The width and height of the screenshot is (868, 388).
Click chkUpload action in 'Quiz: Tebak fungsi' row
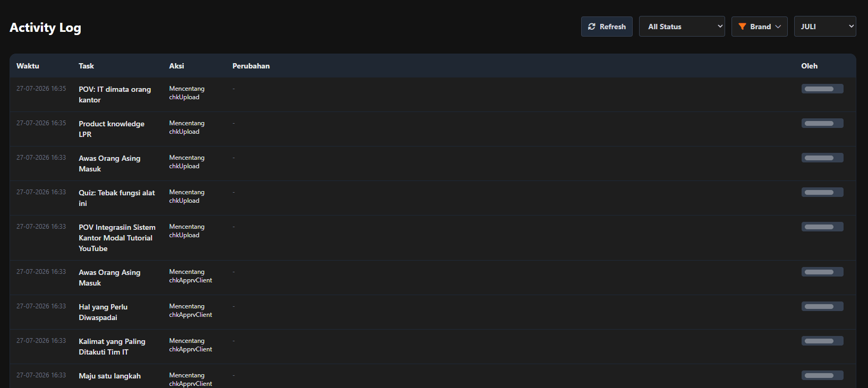pos(186,196)
